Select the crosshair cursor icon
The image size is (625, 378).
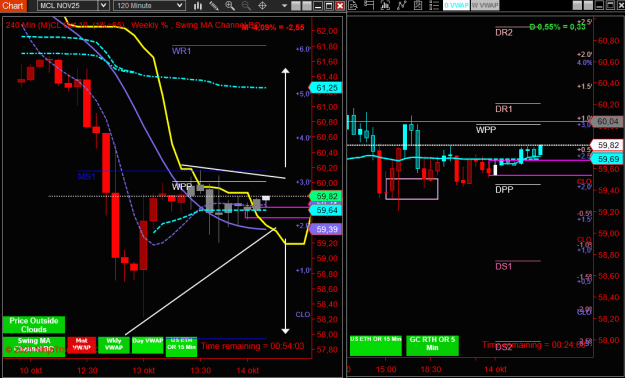[262, 6]
